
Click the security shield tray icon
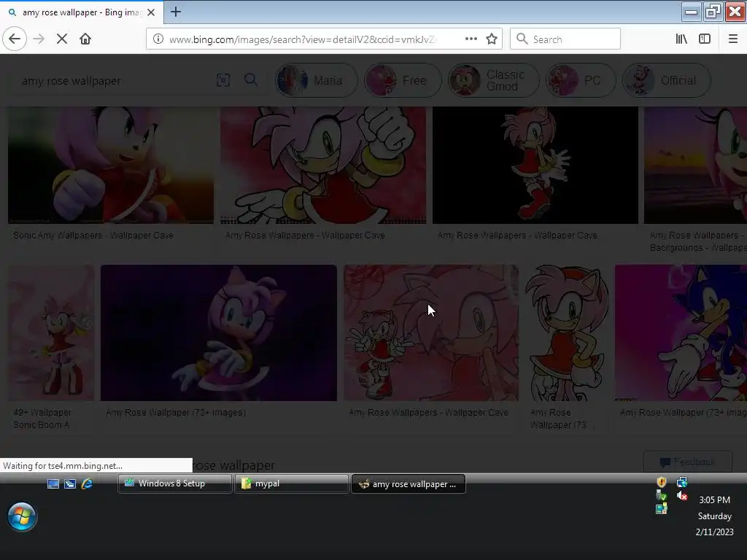[661, 482]
